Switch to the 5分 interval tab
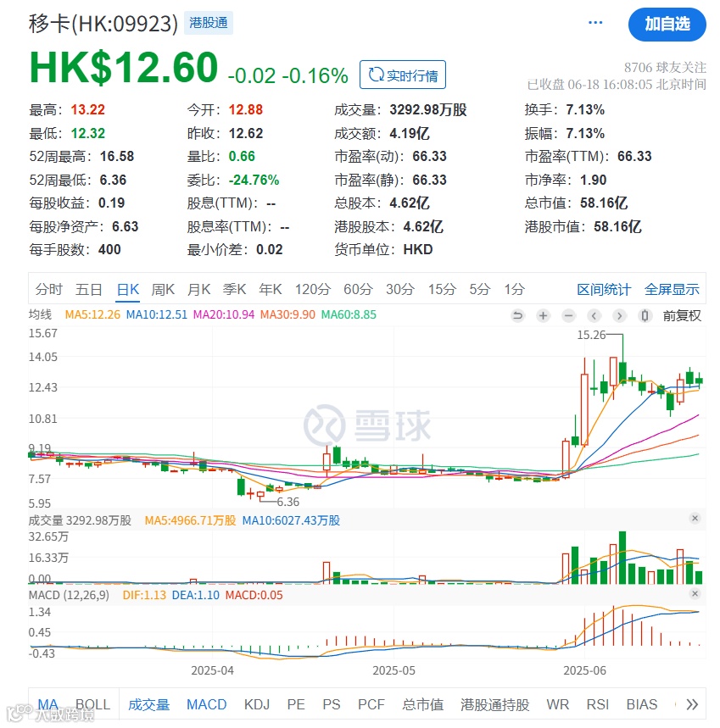This screenshot has height=728, width=720. 479,289
